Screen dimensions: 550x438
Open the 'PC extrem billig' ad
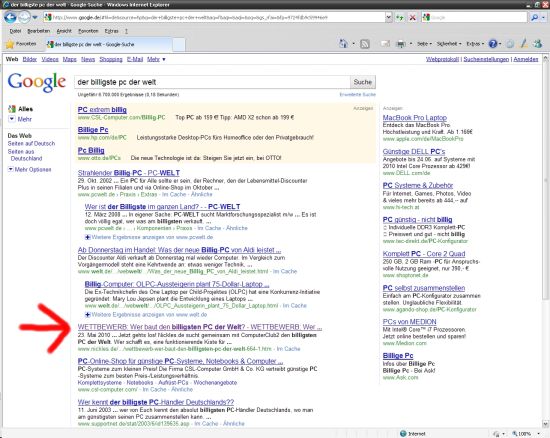point(102,110)
